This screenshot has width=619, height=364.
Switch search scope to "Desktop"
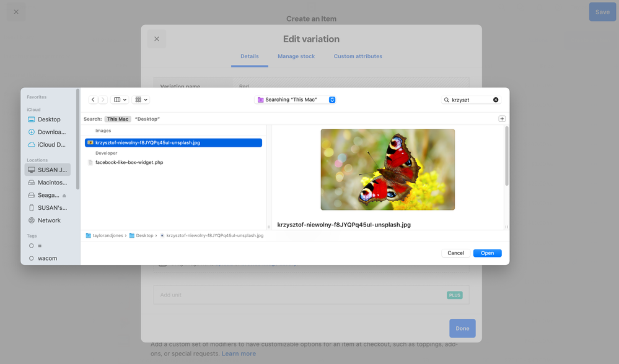click(x=147, y=119)
